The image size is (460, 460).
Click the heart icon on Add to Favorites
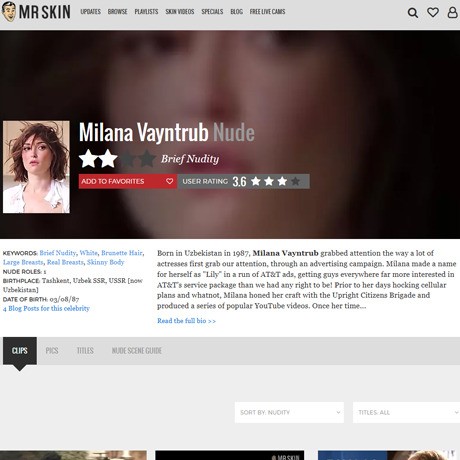[x=169, y=181]
